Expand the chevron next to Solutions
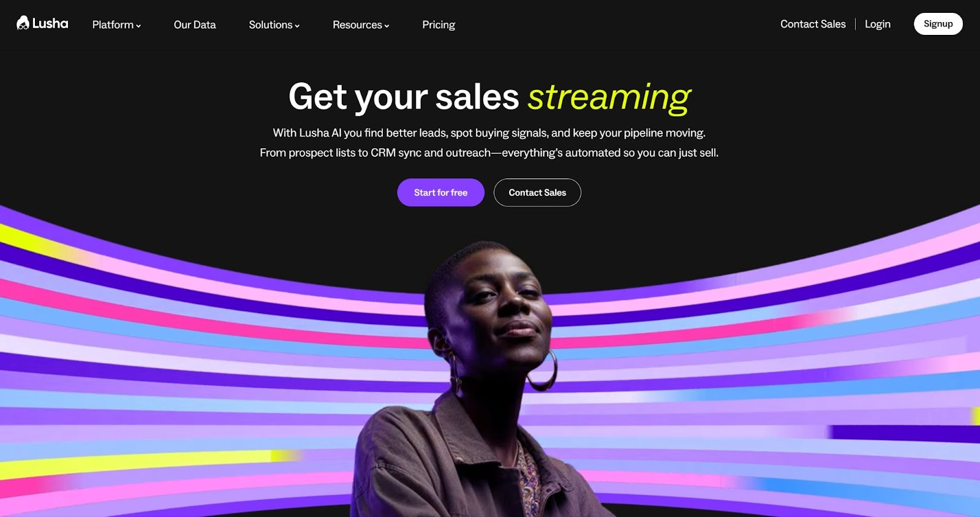This screenshot has height=517, width=980. [297, 26]
